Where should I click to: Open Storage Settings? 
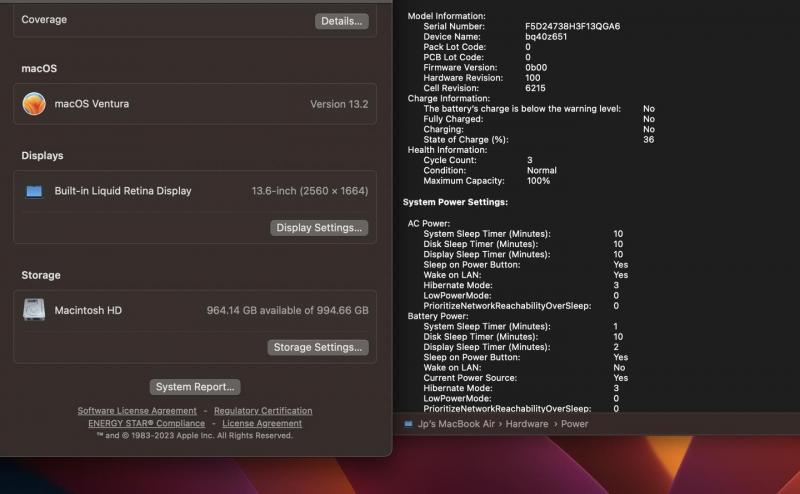click(x=319, y=348)
